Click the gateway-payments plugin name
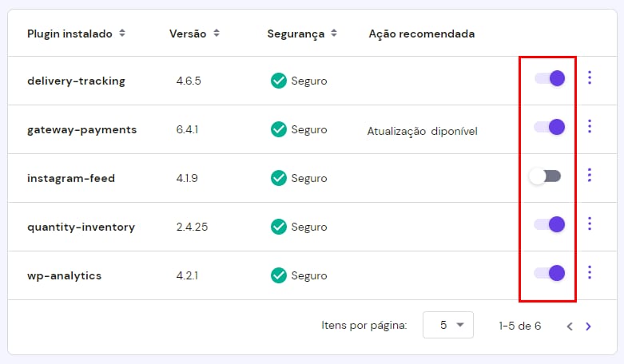 [x=81, y=129]
